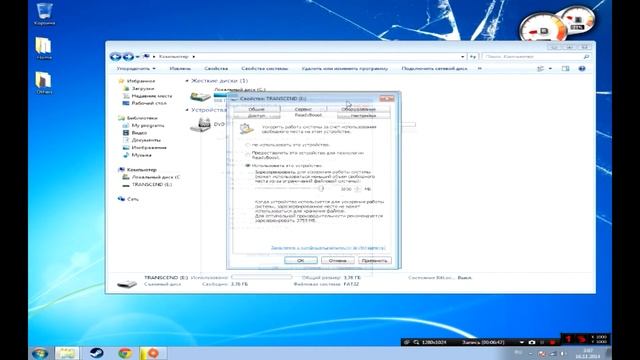
Task: Click the refresh button beside the address bar
Action: tap(473, 57)
